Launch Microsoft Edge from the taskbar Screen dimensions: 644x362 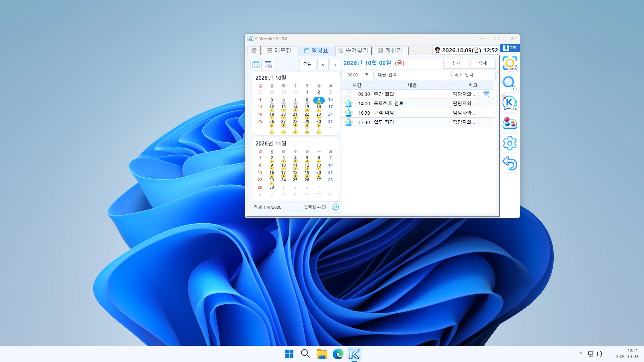[338, 354]
